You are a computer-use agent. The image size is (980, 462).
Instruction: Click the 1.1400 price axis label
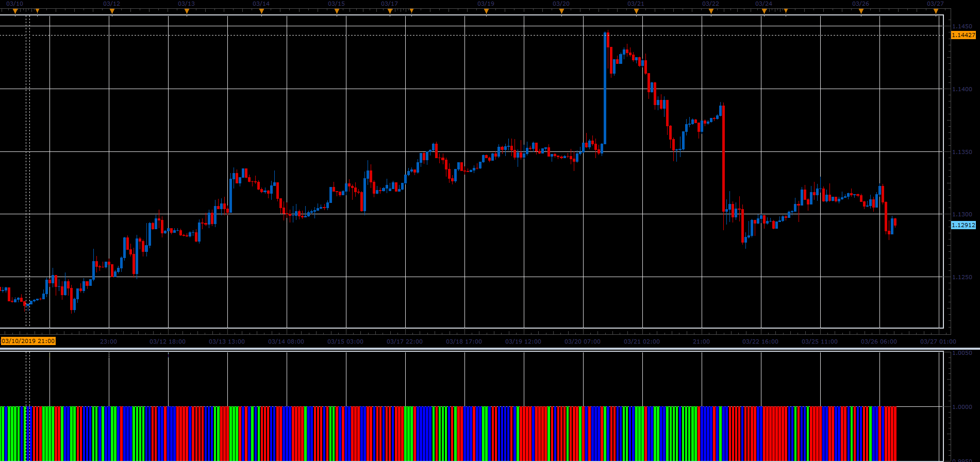[x=962, y=89]
